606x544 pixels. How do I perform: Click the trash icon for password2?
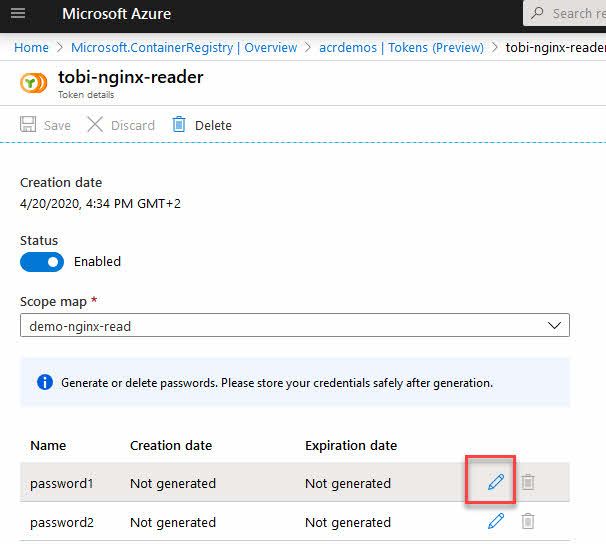click(x=528, y=521)
